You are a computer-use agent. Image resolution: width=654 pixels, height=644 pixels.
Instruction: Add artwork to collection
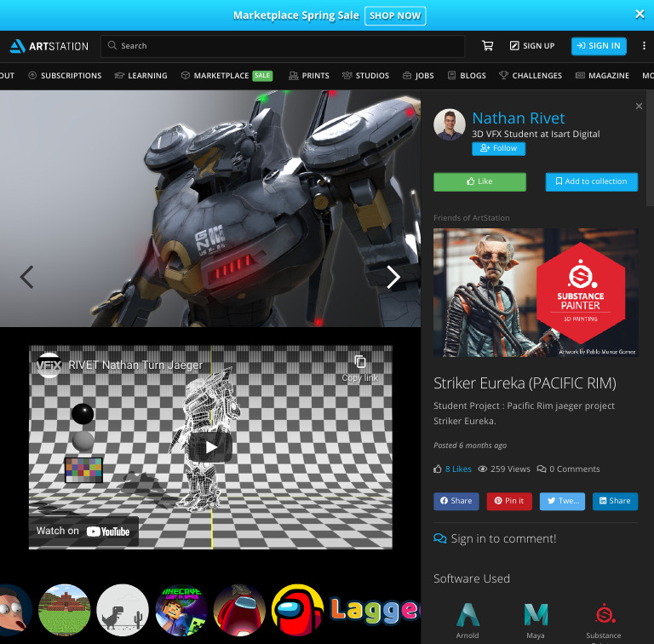(592, 181)
